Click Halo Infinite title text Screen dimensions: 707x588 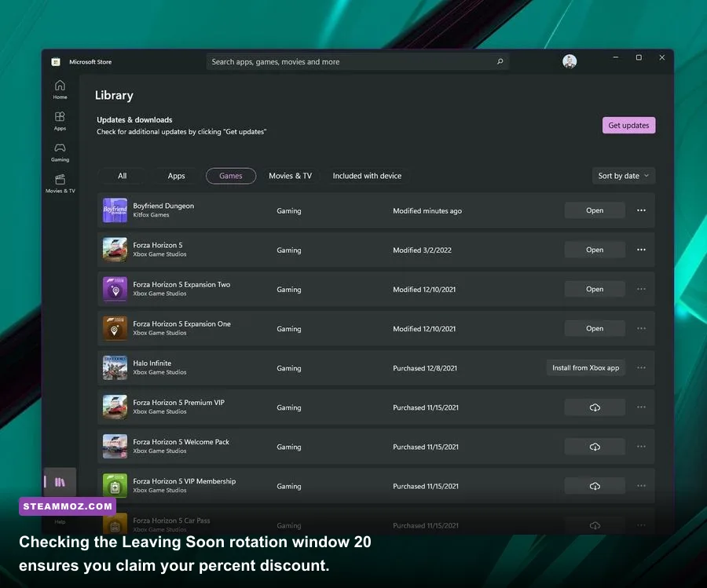tap(152, 363)
